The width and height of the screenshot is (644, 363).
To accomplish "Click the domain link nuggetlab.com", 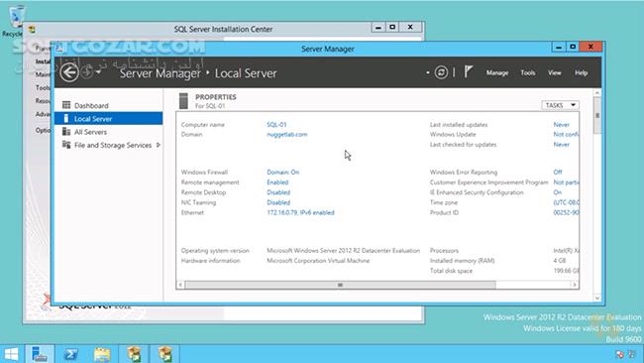I will 287,135.
